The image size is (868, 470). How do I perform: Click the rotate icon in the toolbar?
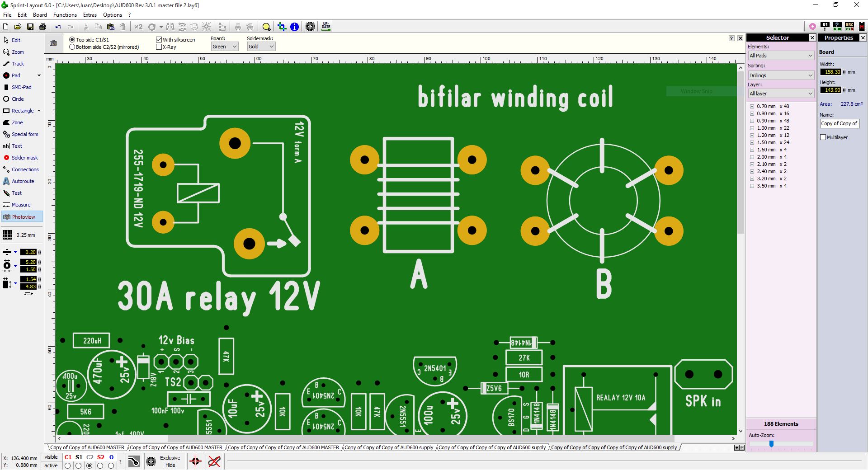152,27
